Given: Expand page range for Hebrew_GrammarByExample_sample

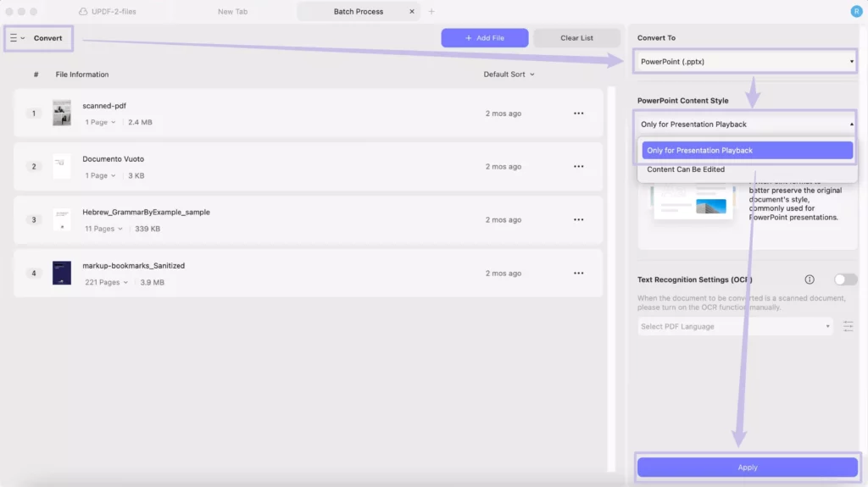Looking at the screenshot, I should coord(103,229).
